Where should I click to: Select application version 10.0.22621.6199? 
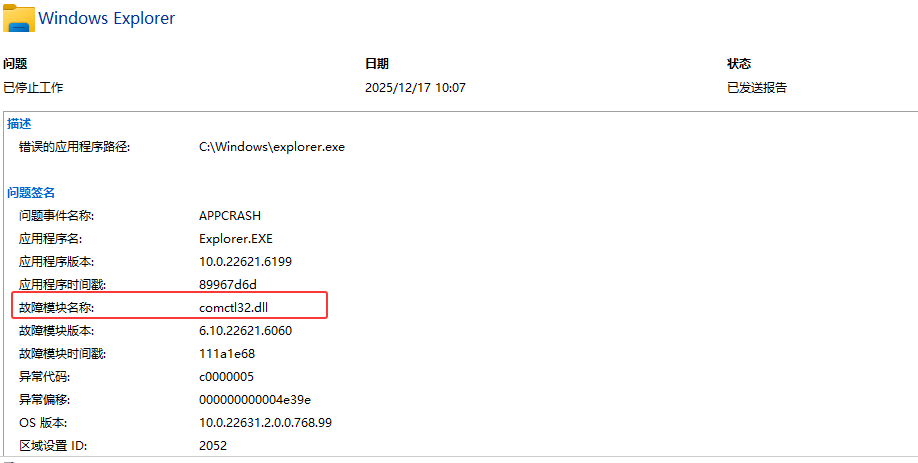pyautogui.click(x=245, y=262)
